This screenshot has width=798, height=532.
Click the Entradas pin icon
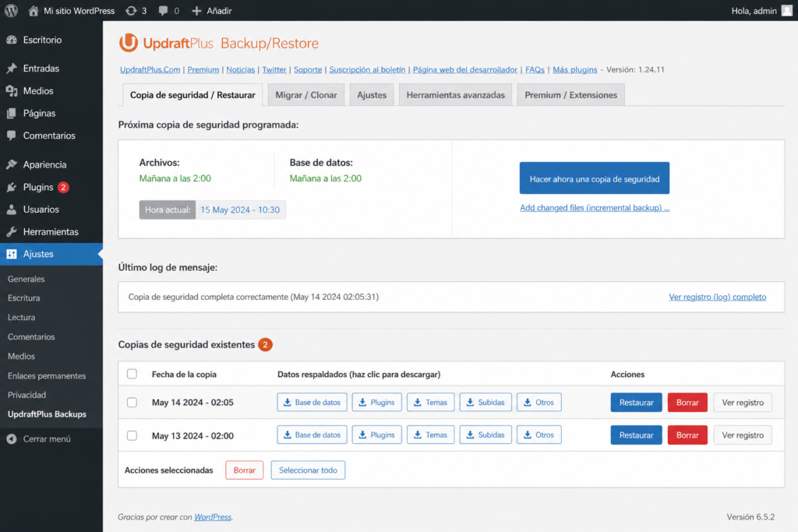tap(12, 68)
